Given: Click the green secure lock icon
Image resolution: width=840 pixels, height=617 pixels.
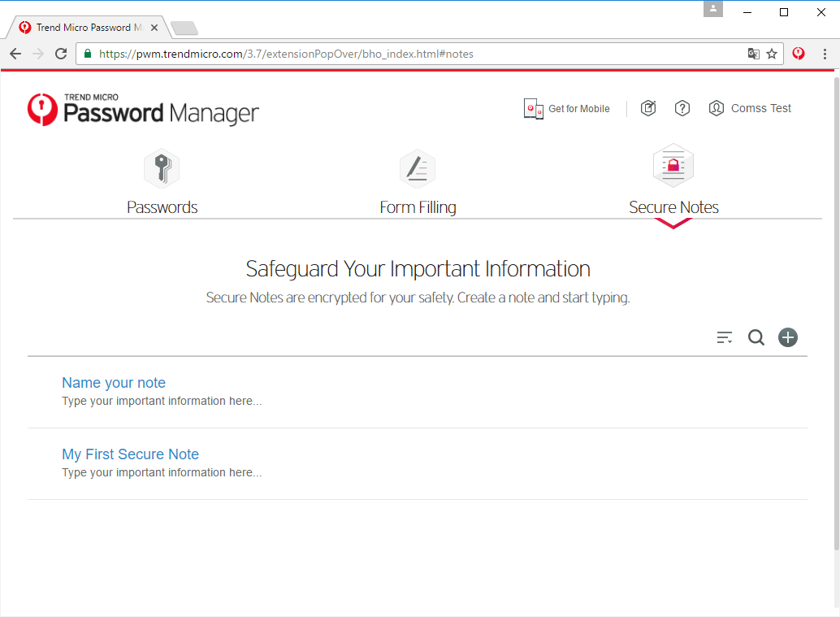Looking at the screenshot, I should pyautogui.click(x=88, y=54).
